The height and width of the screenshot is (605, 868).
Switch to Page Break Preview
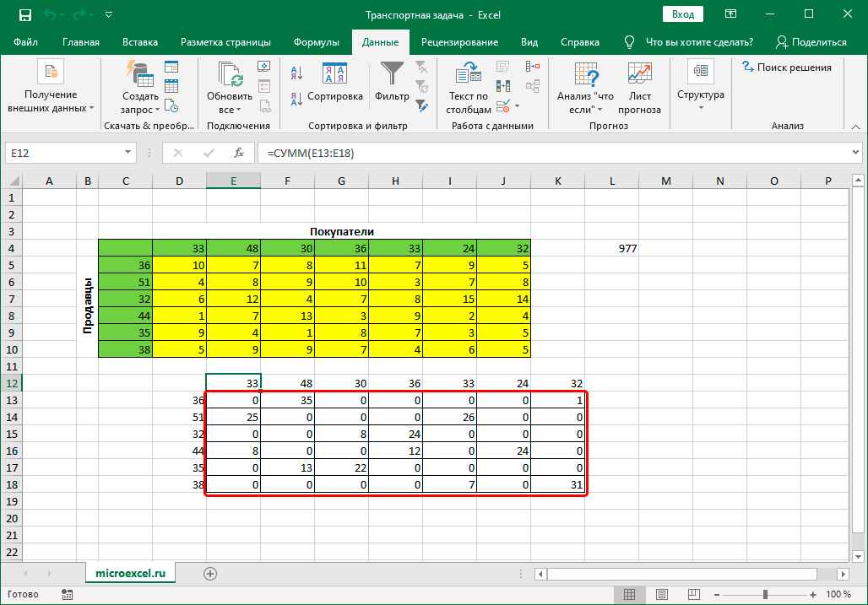tap(693, 595)
